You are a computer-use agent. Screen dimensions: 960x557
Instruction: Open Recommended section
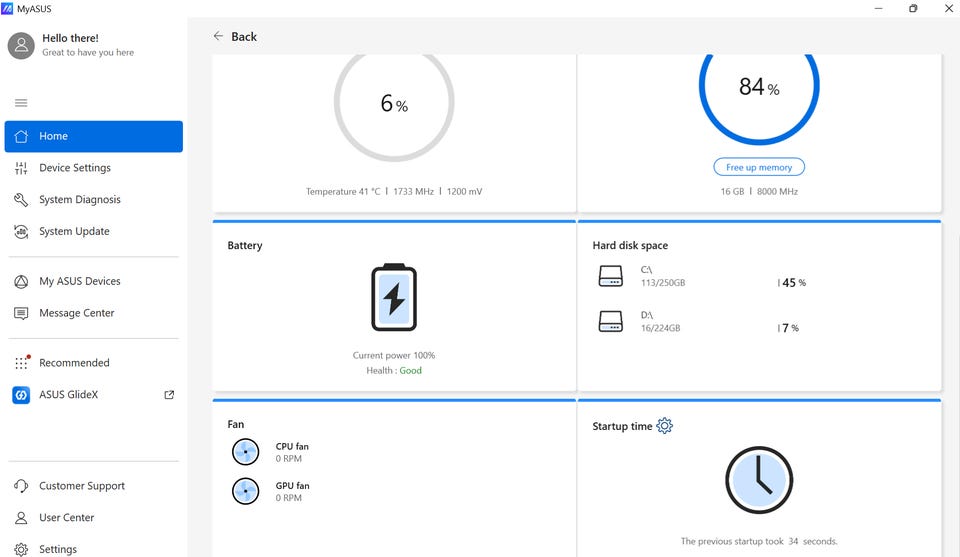tap(94, 363)
